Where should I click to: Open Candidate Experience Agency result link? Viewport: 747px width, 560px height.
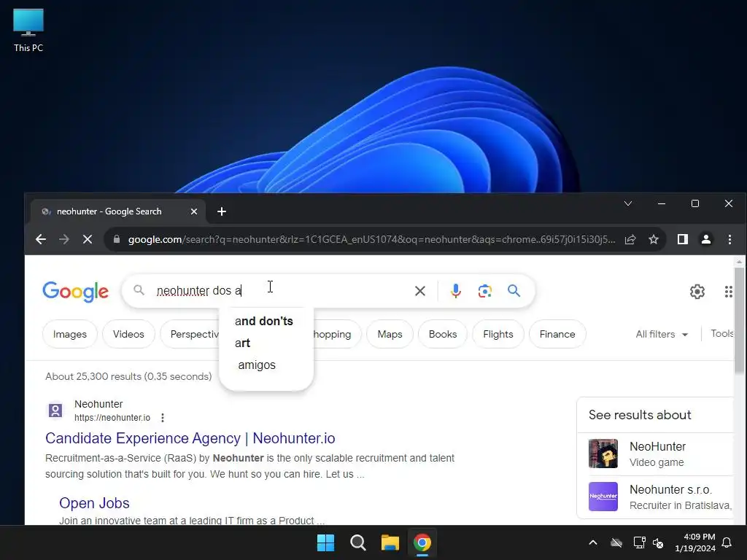190,438
